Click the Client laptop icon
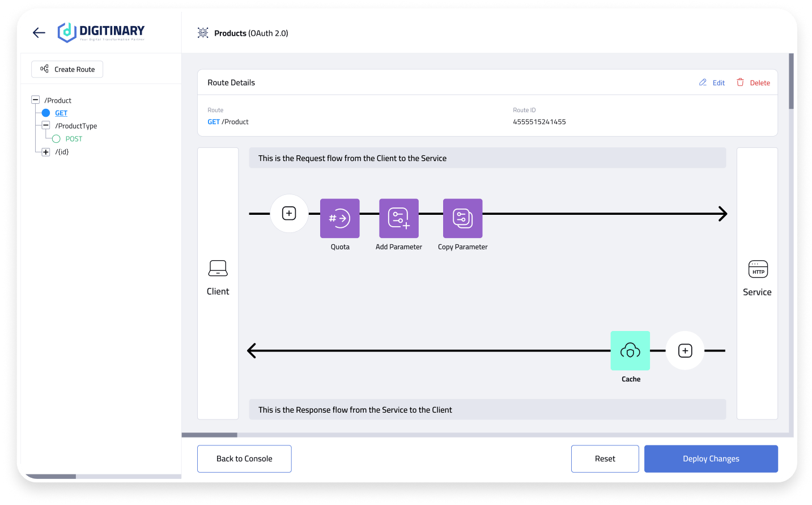Viewport: 812px width, 505px height. [218, 268]
